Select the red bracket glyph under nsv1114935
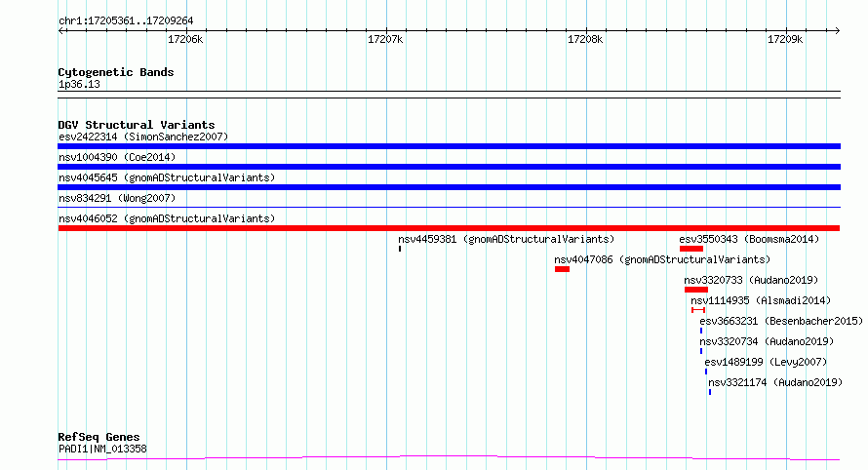 [698, 310]
